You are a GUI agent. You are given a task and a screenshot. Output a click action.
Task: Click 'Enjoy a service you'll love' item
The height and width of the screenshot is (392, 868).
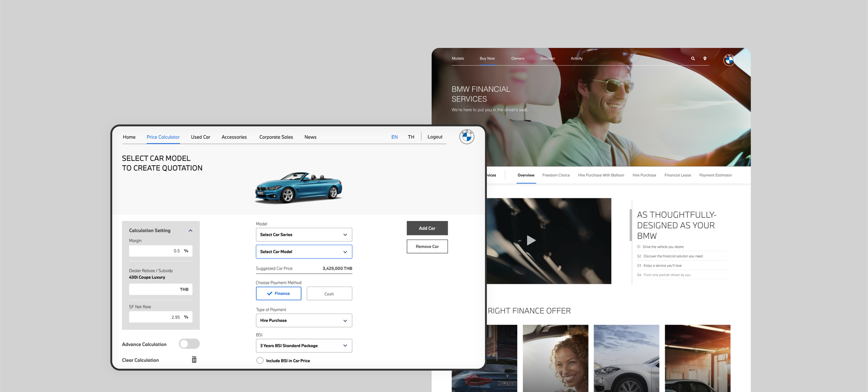click(662, 266)
